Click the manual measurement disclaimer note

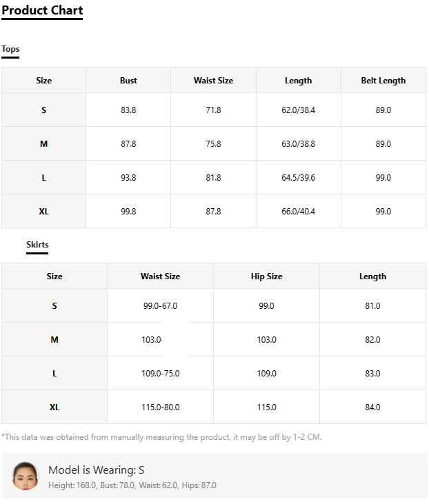click(161, 437)
